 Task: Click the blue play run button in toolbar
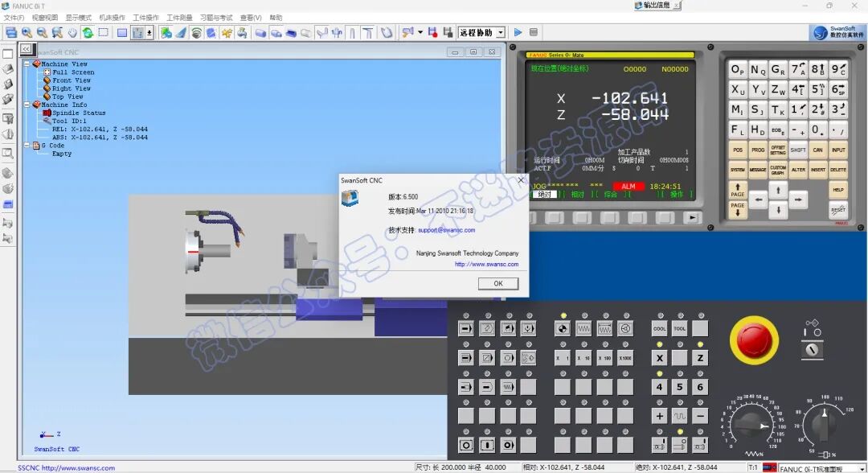[518, 33]
